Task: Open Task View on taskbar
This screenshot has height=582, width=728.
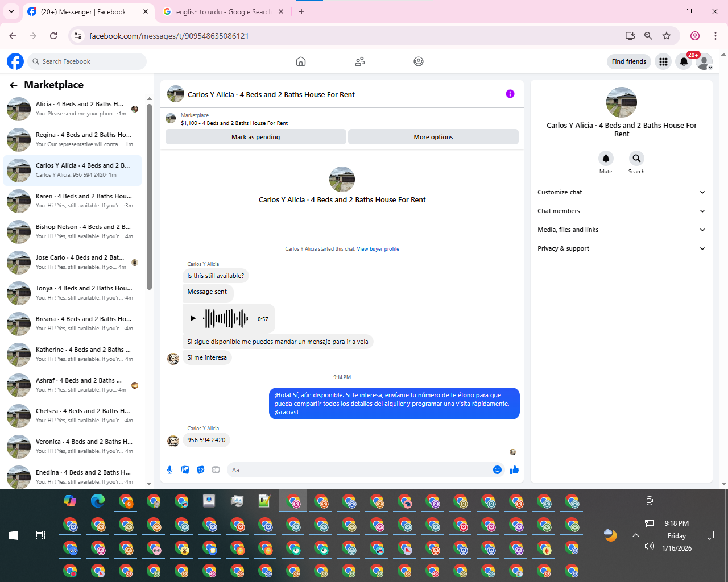Action: pos(41,535)
